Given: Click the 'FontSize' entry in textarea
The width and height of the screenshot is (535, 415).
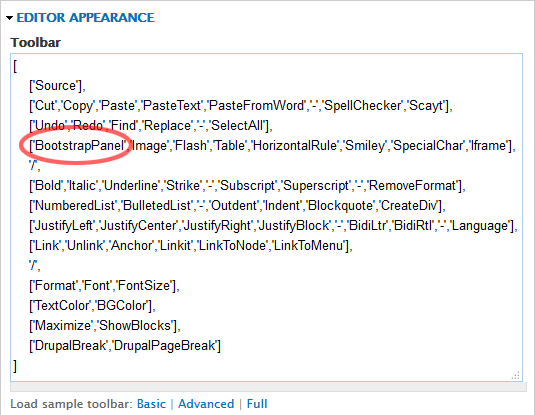Looking at the screenshot, I should 144,286.
